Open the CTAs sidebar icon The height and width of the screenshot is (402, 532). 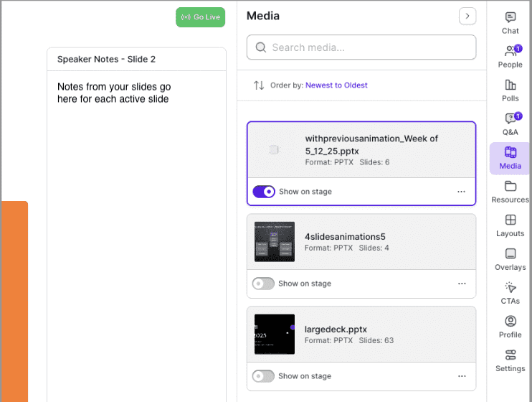point(510,288)
